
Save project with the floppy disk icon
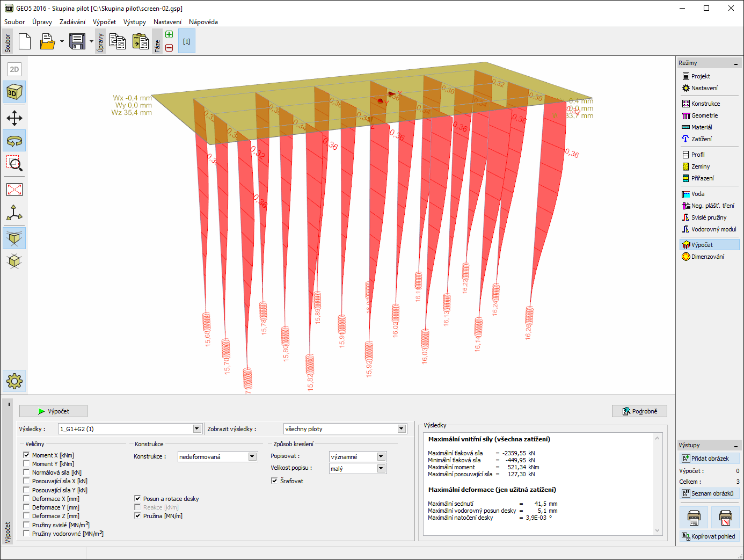77,41
